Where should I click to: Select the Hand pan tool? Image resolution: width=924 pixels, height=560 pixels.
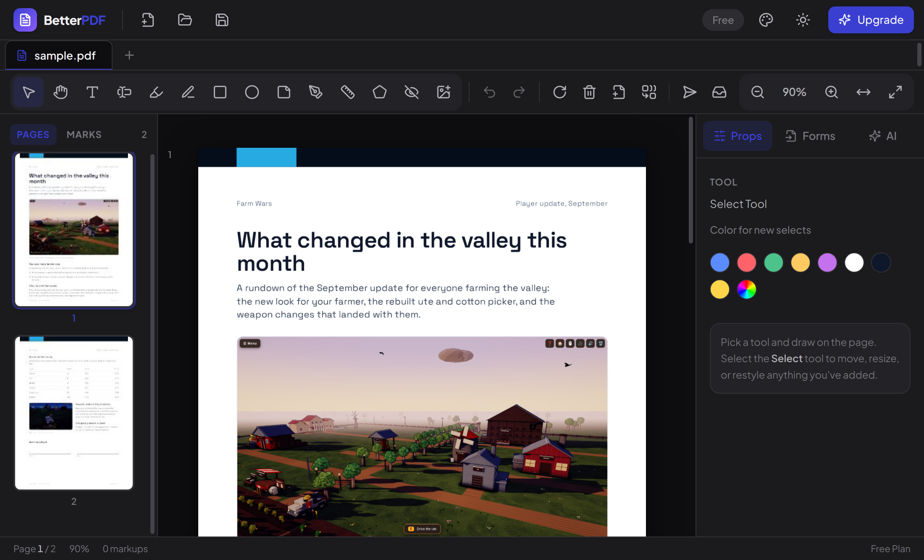click(x=60, y=92)
